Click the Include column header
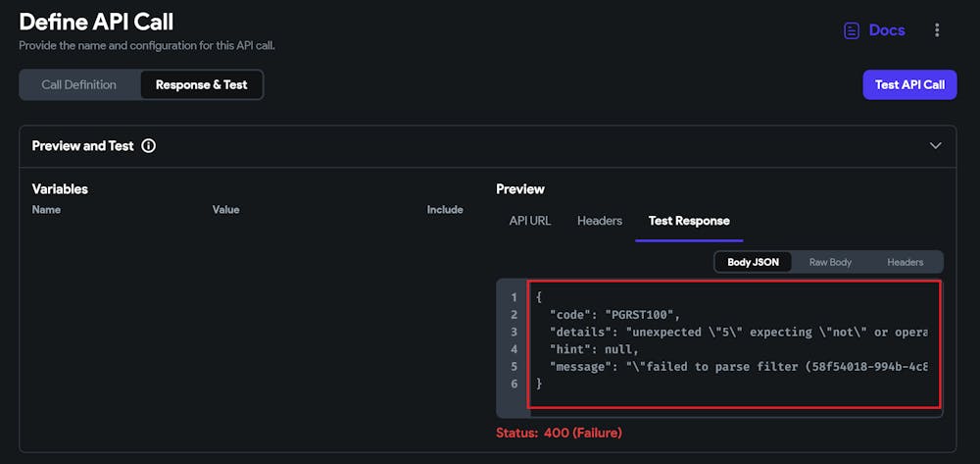 click(445, 210)
